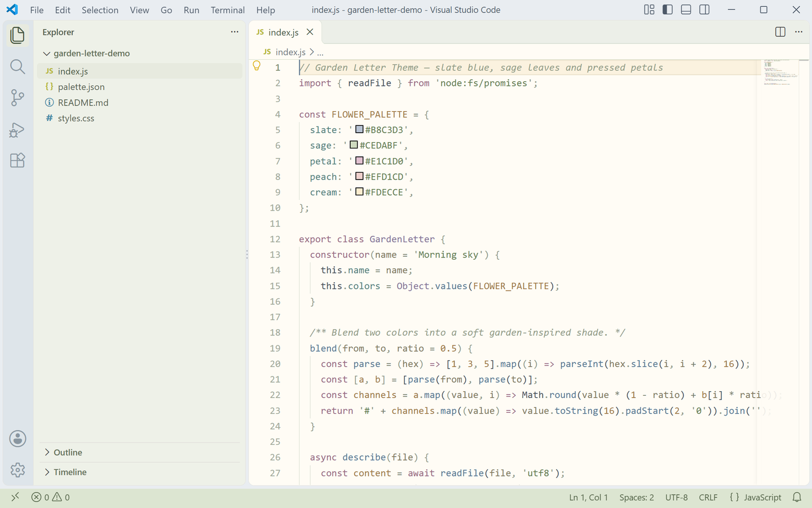Screen dimensions: 812x508
Task: Open the Selection menu
Action: 100,10
